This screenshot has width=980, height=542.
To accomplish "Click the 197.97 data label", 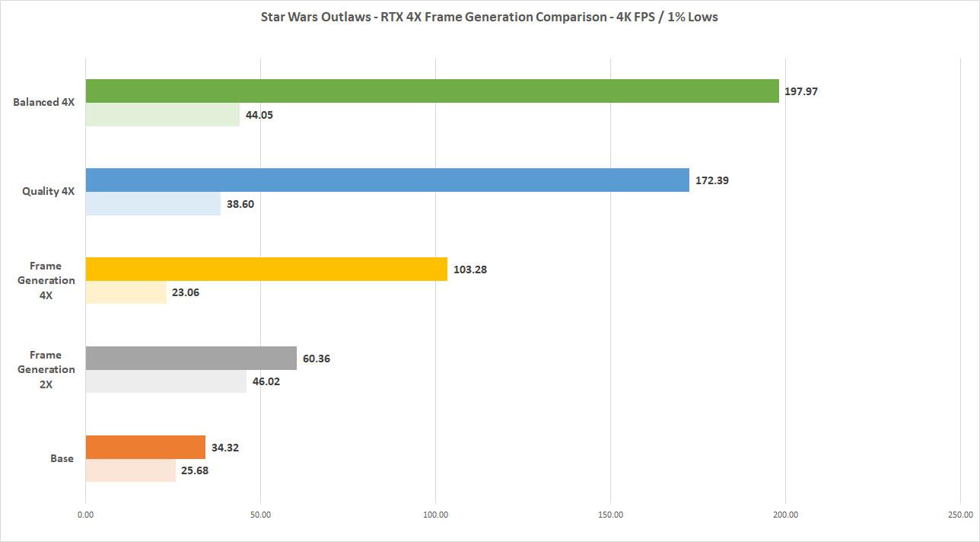I will 800,91.
